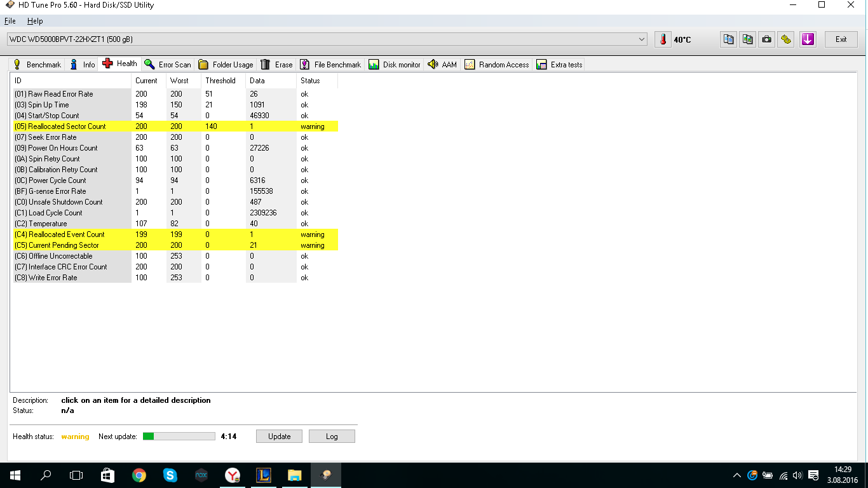
Task: Open taskbar search magnifier
Action: click(x=46, y=475)
